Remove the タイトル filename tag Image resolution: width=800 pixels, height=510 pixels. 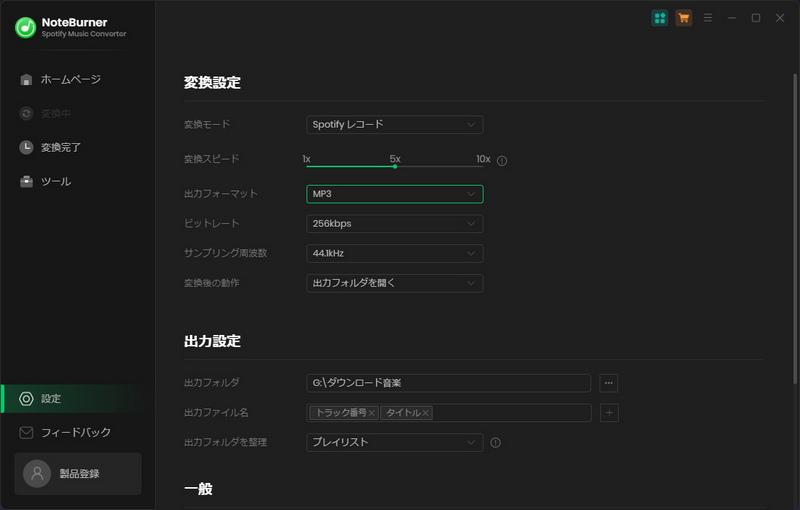tap(426, 413)
